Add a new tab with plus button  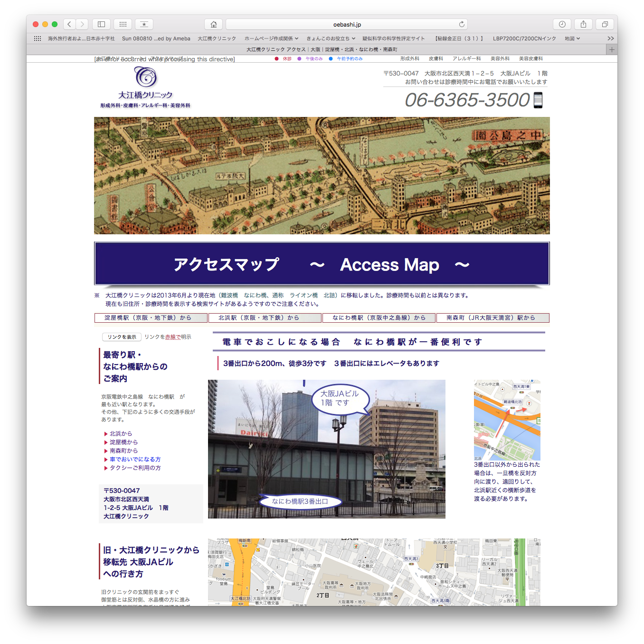point(612,49)
